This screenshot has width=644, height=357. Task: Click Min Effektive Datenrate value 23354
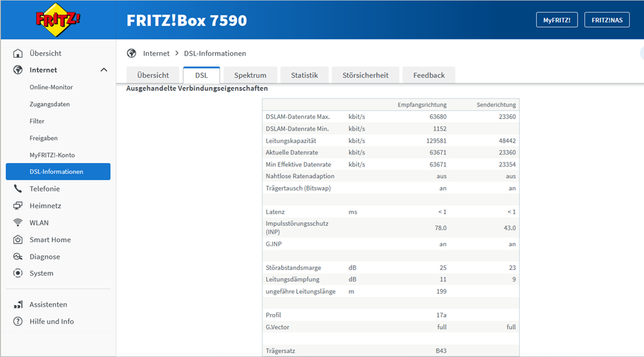pyautogui.click(x=507, y=164)
